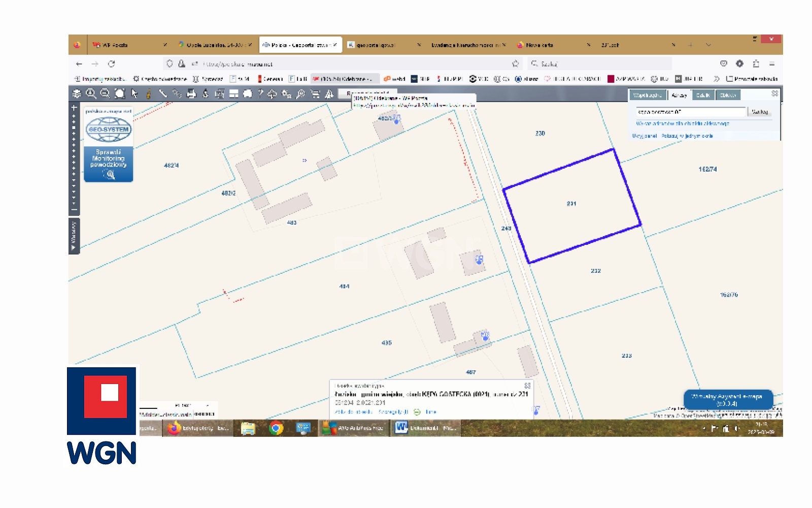Open the map layers stack icon

(x=77, y=93)
